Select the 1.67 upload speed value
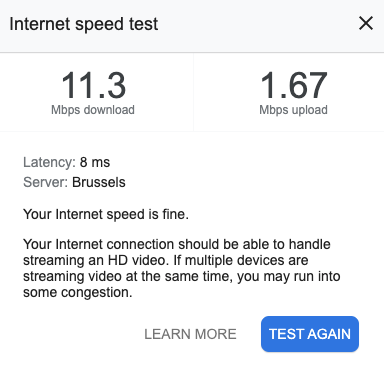The height and width of the screenshot is (368, 384). click(294, 85)
